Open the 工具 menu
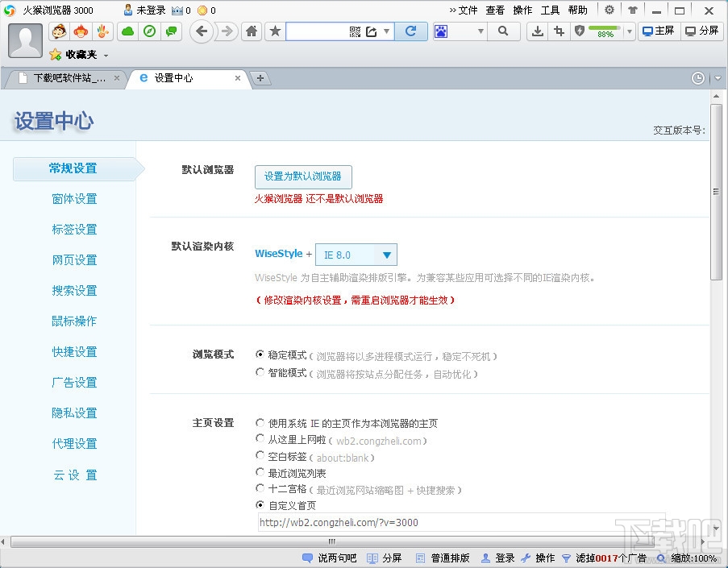The width and height of the screenshot is (728, 568). (550, 10)
